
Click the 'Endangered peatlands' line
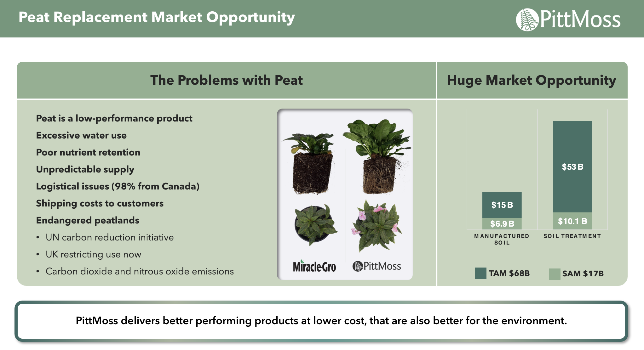(88, 220)
